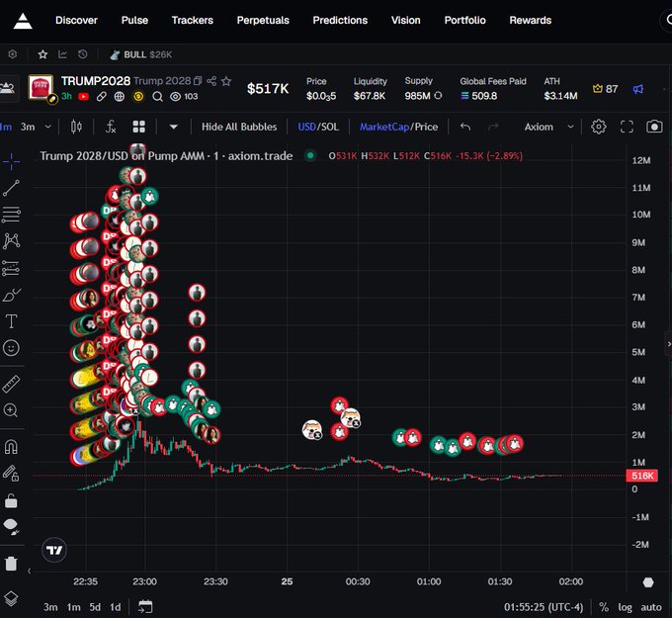The width and height of the screenshot is (672, 618).
Task: Click the blue megaphone icon
Action: tap(637, 89)
